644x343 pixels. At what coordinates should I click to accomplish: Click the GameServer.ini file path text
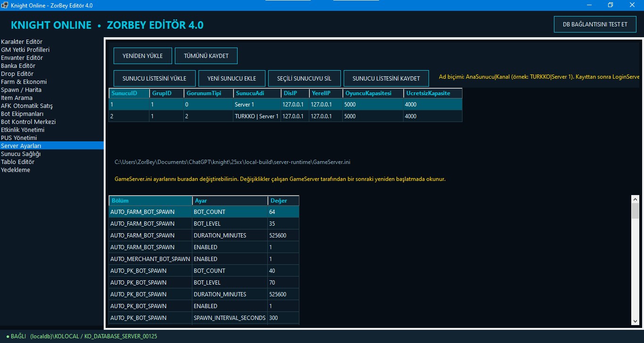pyautogui.click(x=232, y=162)
